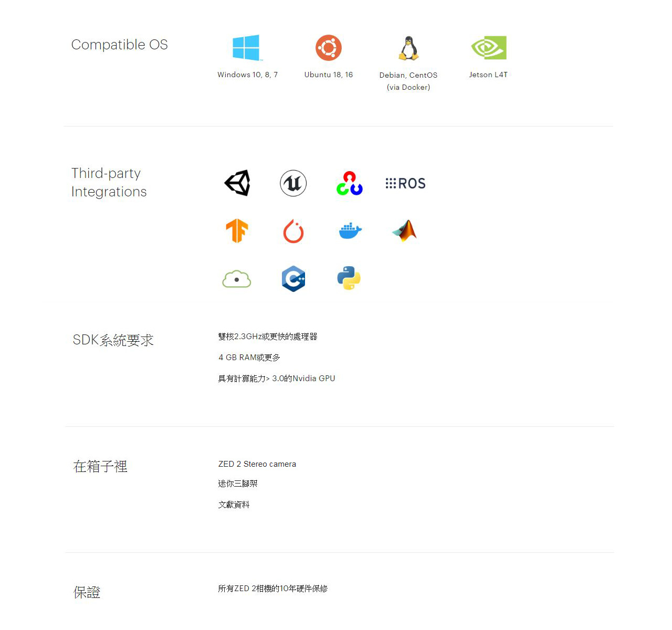This screenshot has width=672, height=630.
Task: Open the OpenCV integration icon
Action: (350, 183)
